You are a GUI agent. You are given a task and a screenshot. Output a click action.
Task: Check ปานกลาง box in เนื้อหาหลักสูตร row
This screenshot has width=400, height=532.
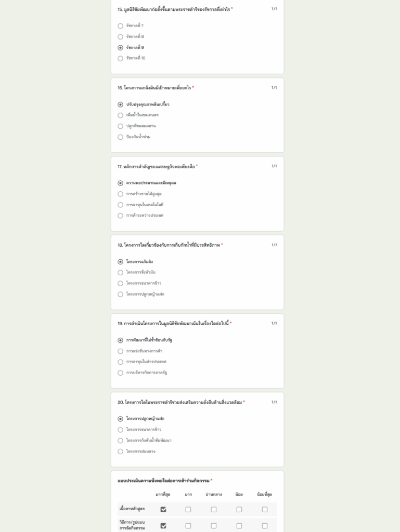coord(214,510)
